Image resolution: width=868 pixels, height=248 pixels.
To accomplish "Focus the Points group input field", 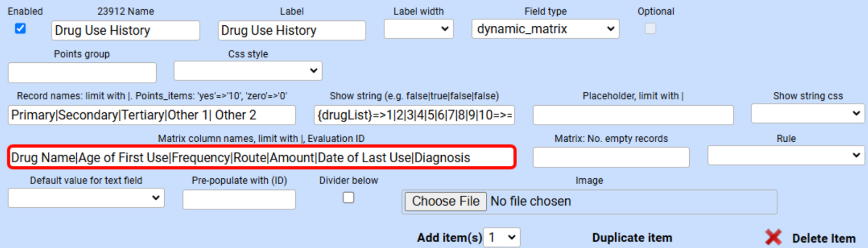I will [x=82, y=72].
